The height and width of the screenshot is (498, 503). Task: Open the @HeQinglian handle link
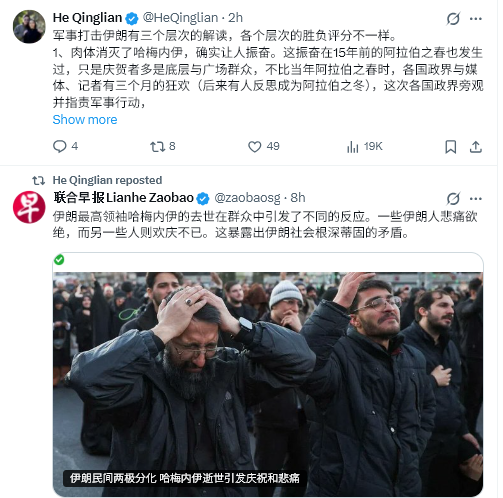point(180,18)
